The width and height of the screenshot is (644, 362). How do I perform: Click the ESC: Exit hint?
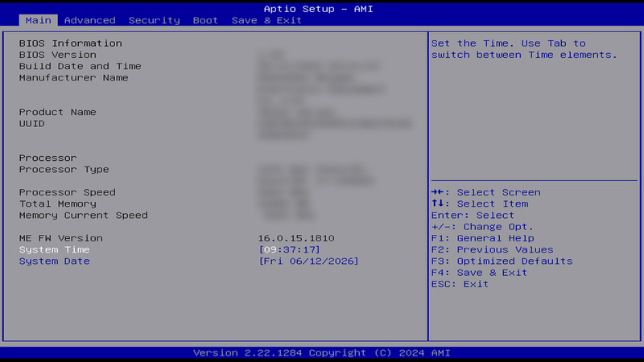click(x=460, y=285)
